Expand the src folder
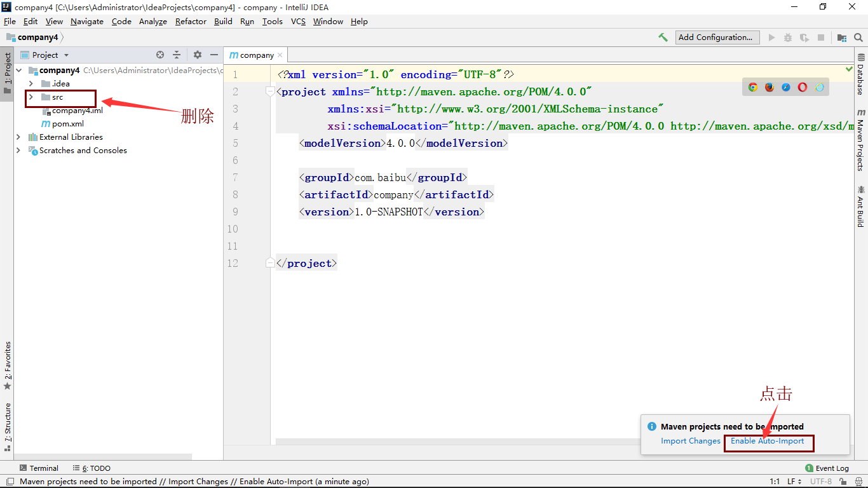The height and width of the screenshot is (488, 868). point(31,97)
